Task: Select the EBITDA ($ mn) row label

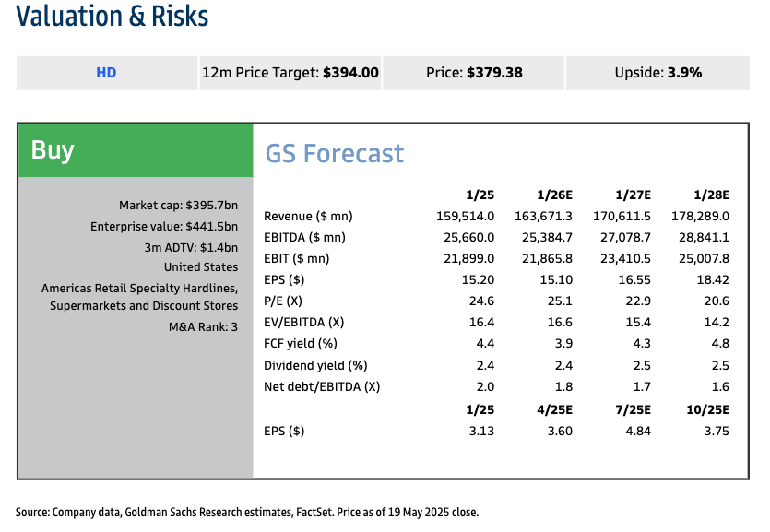Action: (304, 238)
